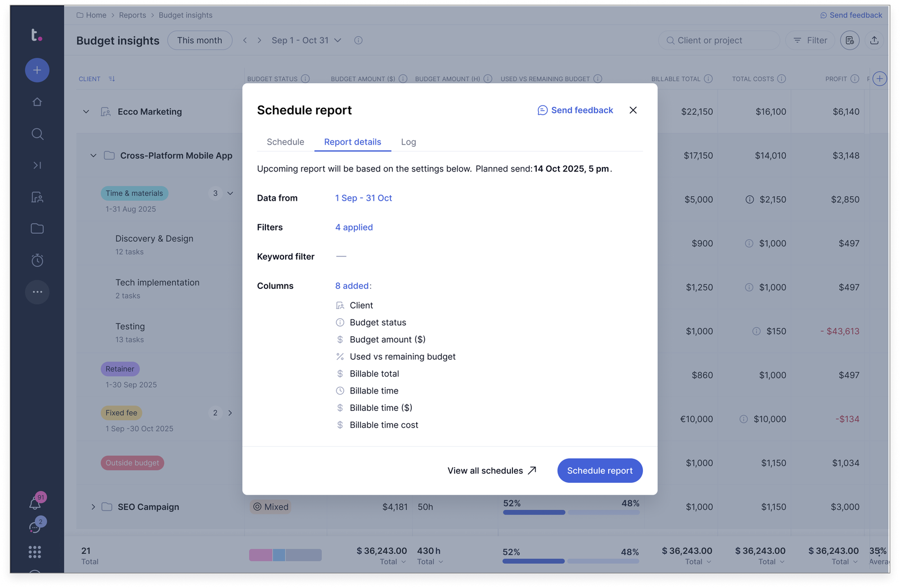900x588 pixels.
Task: Add a column with the circled plus
Action: tap(880, 79)
